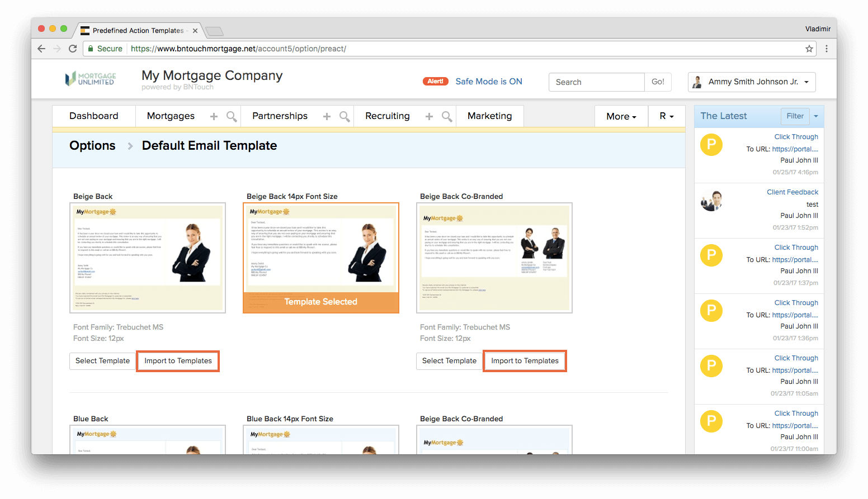Open the Marketing tab
This screenshot has width=868, height=499.
click(x=490, y=116)
